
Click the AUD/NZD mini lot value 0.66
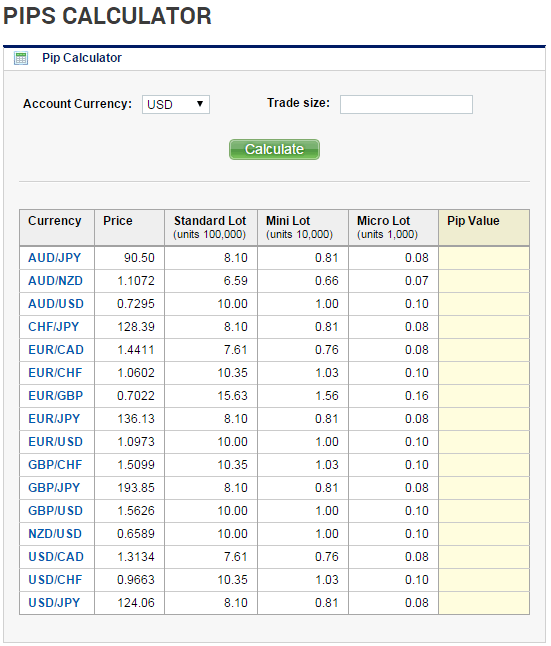327,281
